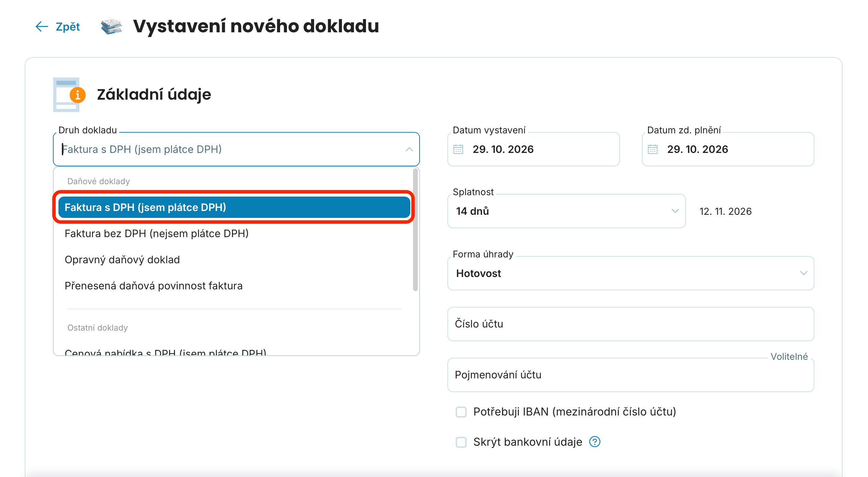Screen dimensions: 868x477
Task: Go back via the Zpět link
Action: (x=68, y=26)
